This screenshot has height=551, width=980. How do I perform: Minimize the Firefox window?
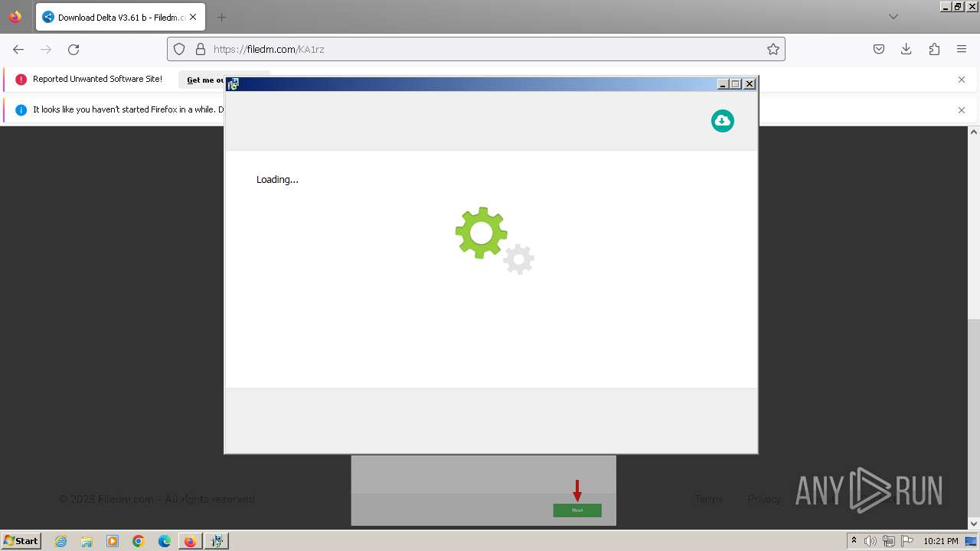click(946, 6)
